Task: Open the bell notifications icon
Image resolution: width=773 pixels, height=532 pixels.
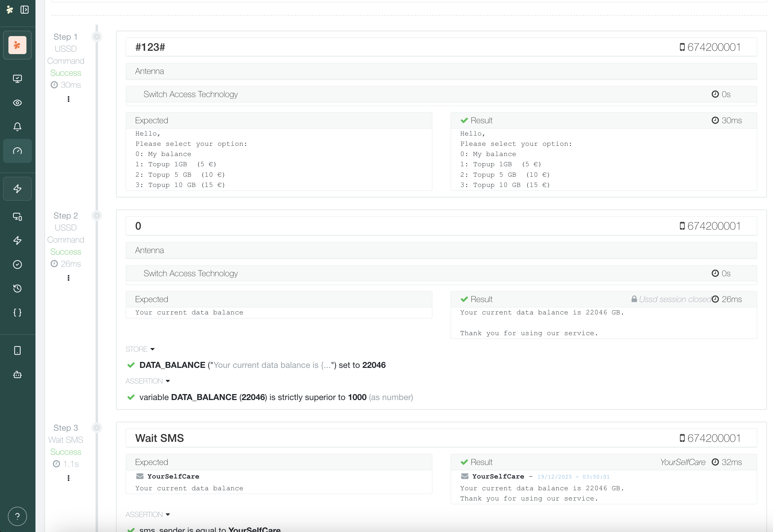Action: click(17, 127)
